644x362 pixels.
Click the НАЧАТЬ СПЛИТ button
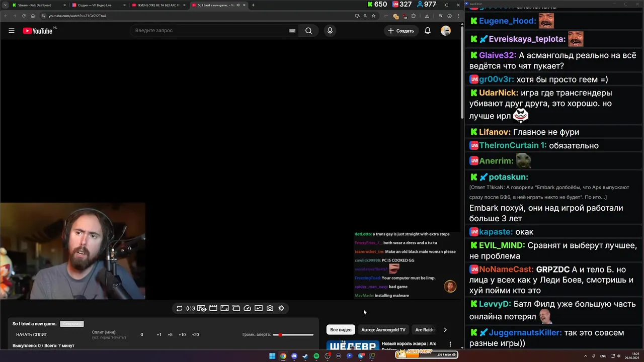pyautogui.click(x=32, y=334)
